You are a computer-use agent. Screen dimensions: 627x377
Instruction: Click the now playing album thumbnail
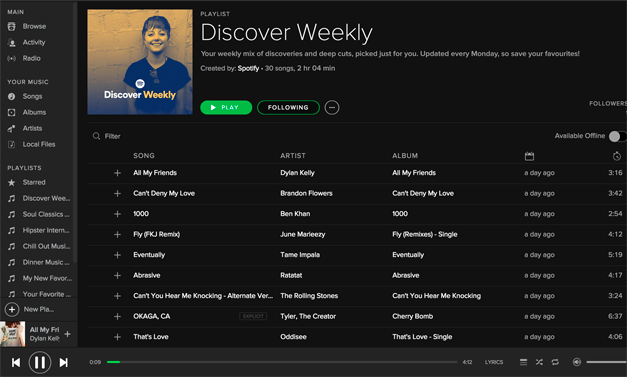(12, 334)
